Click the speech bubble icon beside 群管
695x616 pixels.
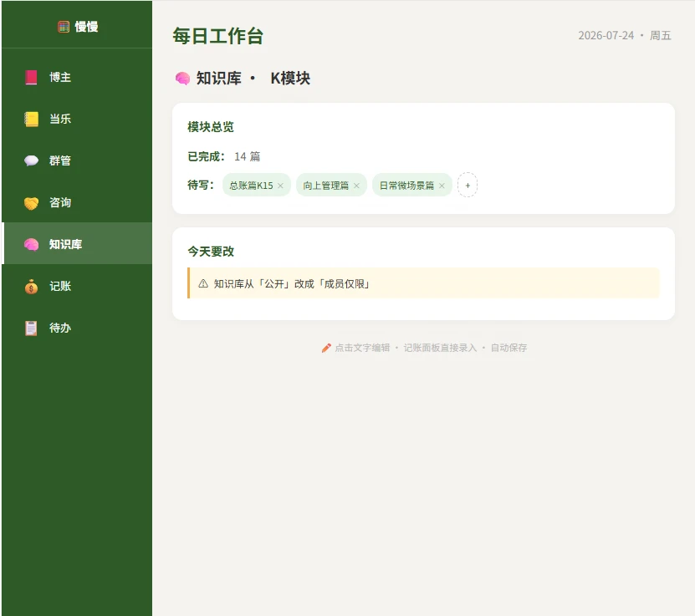pos(31,160)
